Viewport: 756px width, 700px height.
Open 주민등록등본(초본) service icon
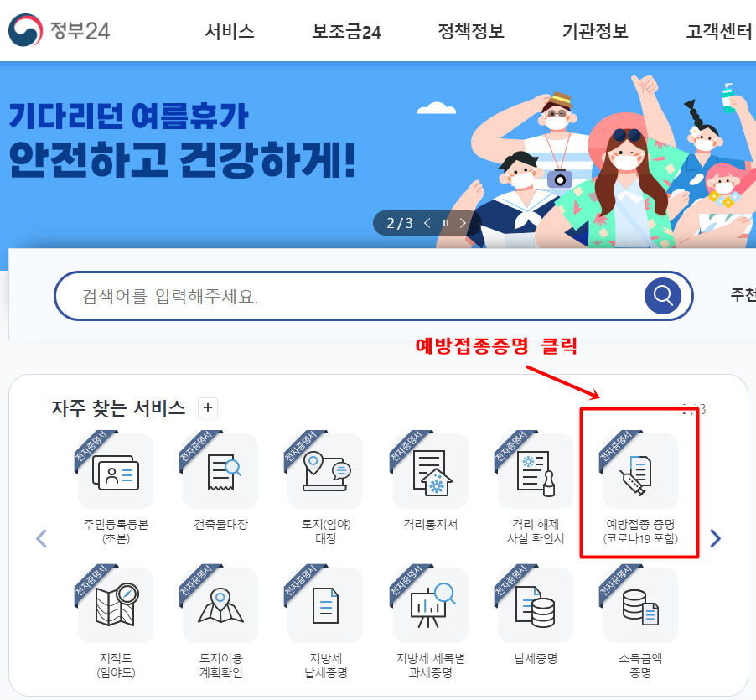(116, 471)
